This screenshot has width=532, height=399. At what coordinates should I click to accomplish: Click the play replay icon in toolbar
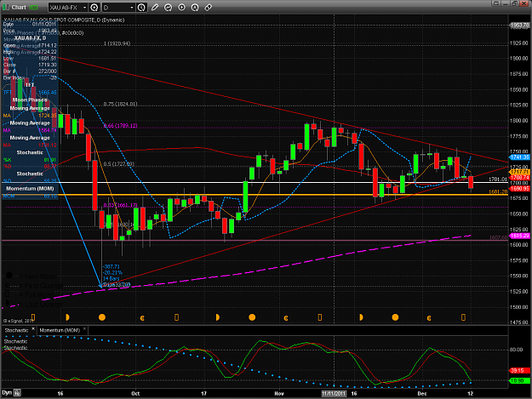181,7
